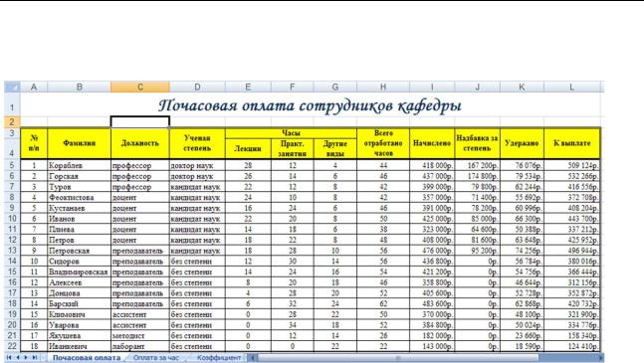Go to last sheet with navigation arrow
Viewport: 644px width, 363px height.
point(35,358)
